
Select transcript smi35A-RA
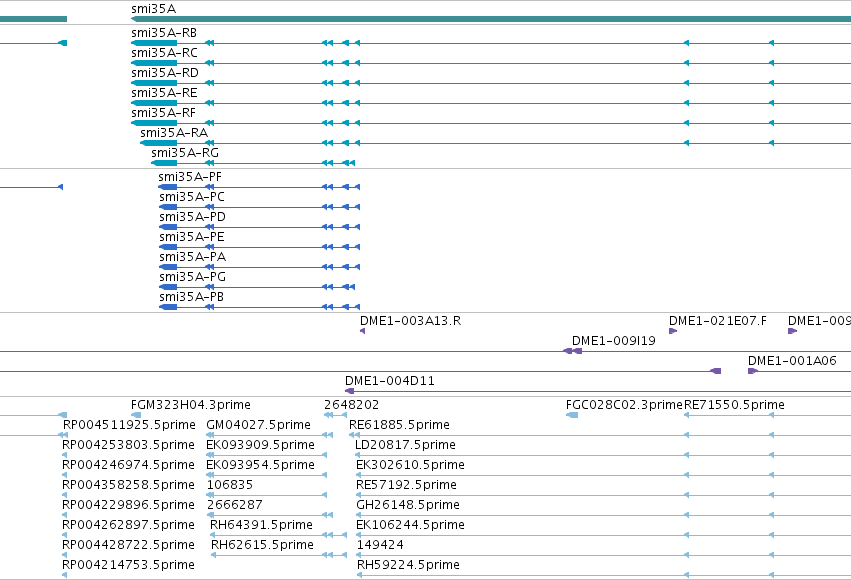[174, 133]
